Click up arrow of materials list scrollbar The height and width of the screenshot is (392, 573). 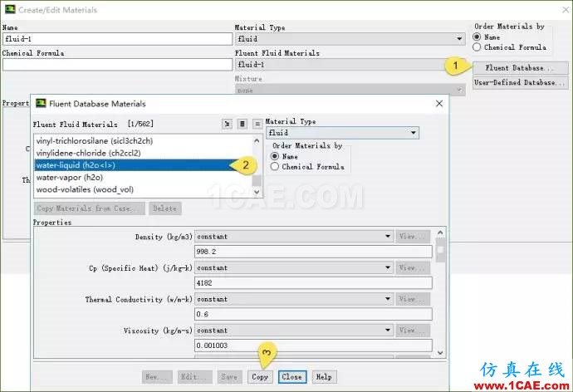pyautogui.click(x=257, y=140)
